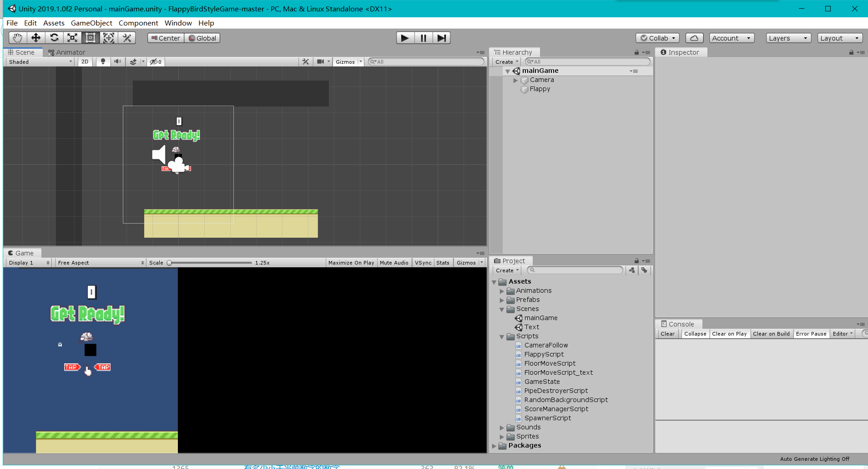
Task: Pause the game with the Pause button
Action: click(423, 38)
